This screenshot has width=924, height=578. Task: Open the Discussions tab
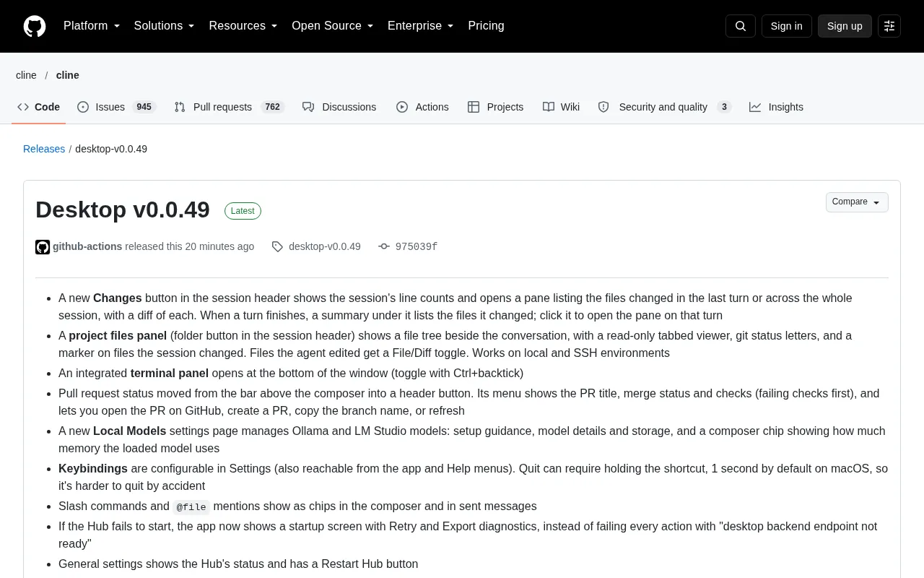click(x=339, y=107)
